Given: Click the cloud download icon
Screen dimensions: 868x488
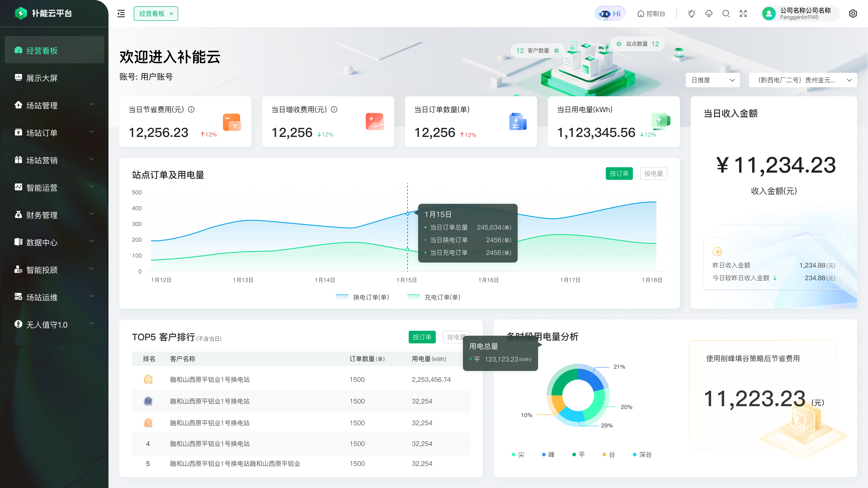Looking at the screenshot, I should coord(709,14).
